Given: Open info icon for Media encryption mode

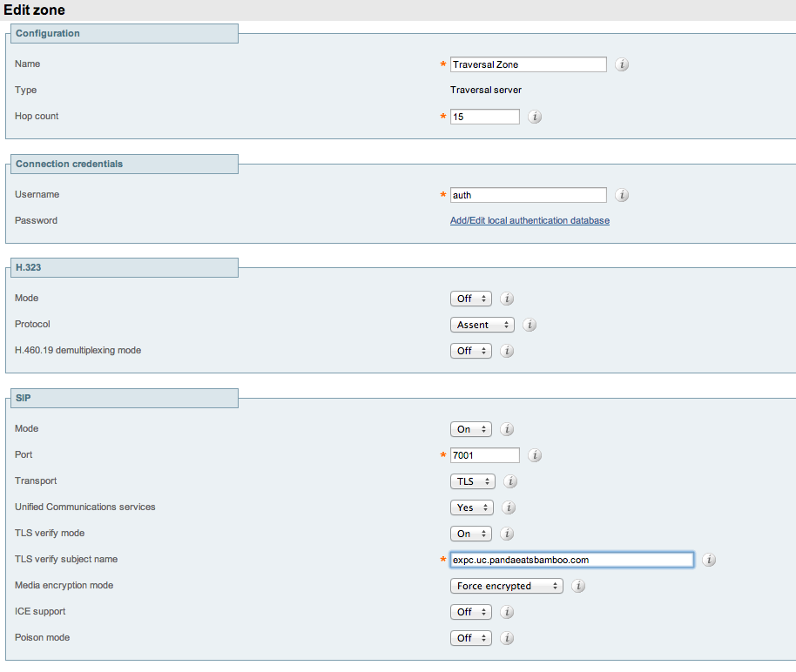Looking at the screenshot, I should pos(577,586).
